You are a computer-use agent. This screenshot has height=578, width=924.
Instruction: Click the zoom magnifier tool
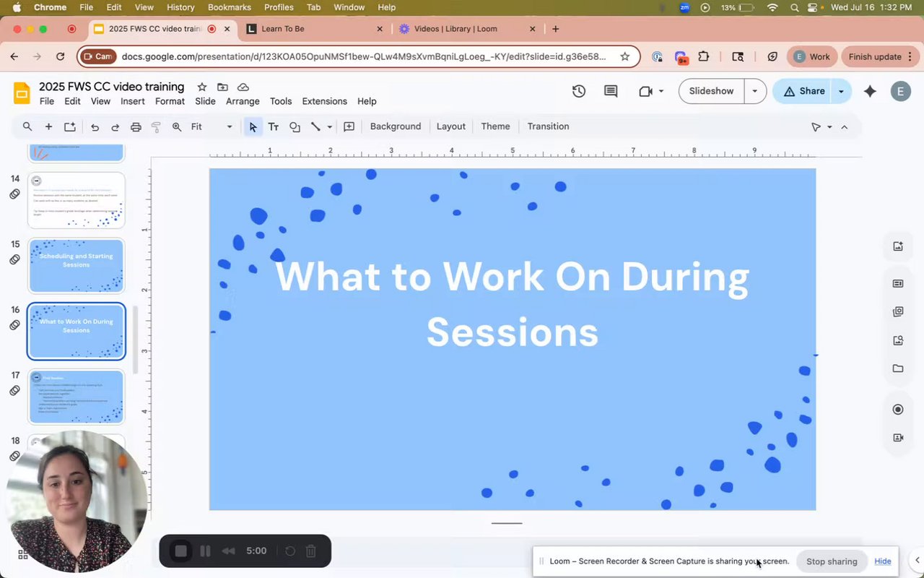coord(177,127)
